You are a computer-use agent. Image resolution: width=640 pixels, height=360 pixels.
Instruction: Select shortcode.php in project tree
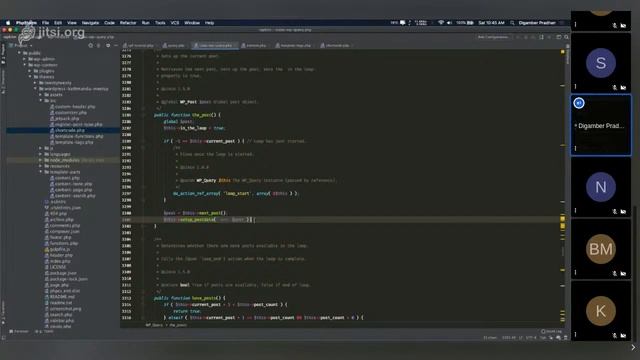(x=67, y=130)
